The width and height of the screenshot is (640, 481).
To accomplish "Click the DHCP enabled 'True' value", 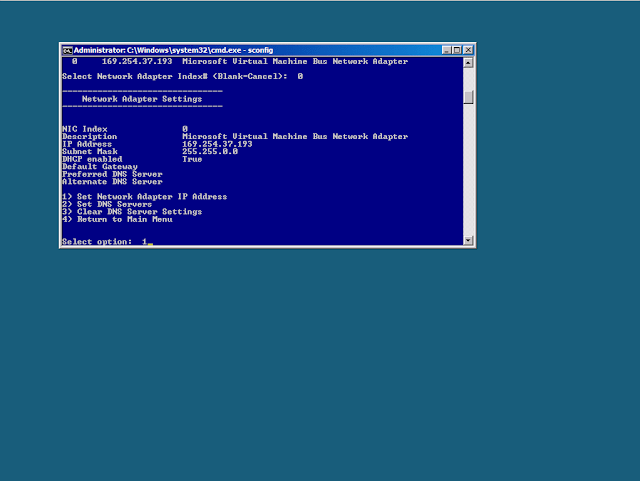I will click(x=191, y=159).
